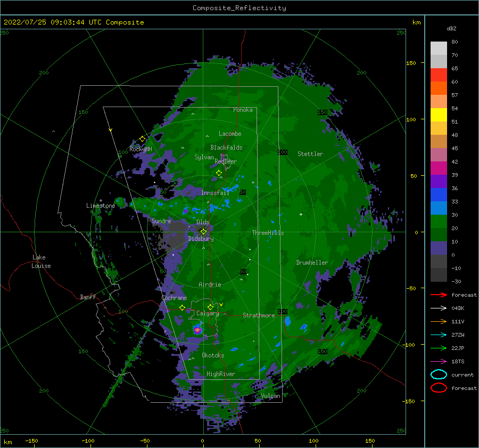Viewport: 479px width, 448px height.
Task: Click the 'km' unit label at bottom left
Action: (x=8, y=442)
